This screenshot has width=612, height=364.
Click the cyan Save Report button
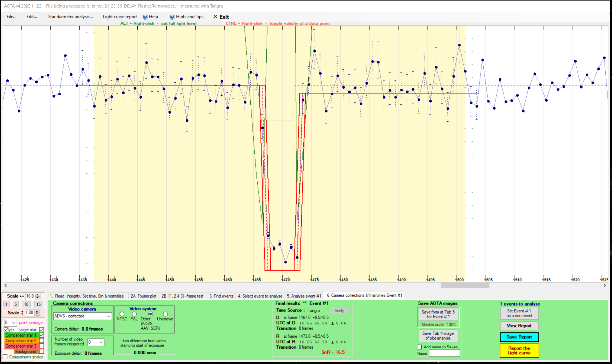click(x=519, y=337)
